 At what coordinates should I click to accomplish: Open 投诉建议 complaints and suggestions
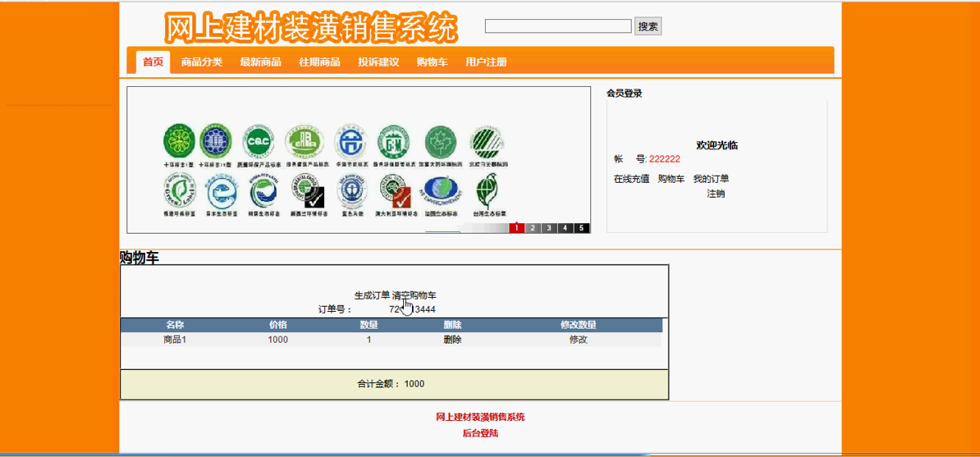[378, 62]
